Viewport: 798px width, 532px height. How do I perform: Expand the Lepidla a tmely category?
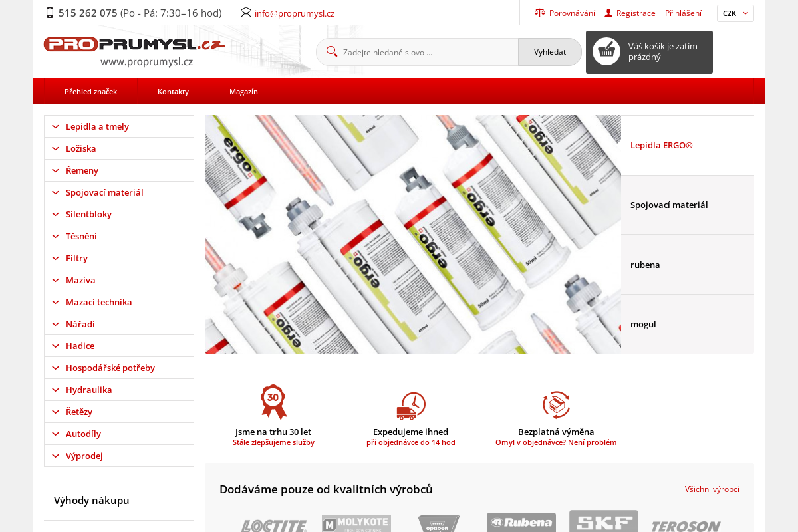point(97,126)
